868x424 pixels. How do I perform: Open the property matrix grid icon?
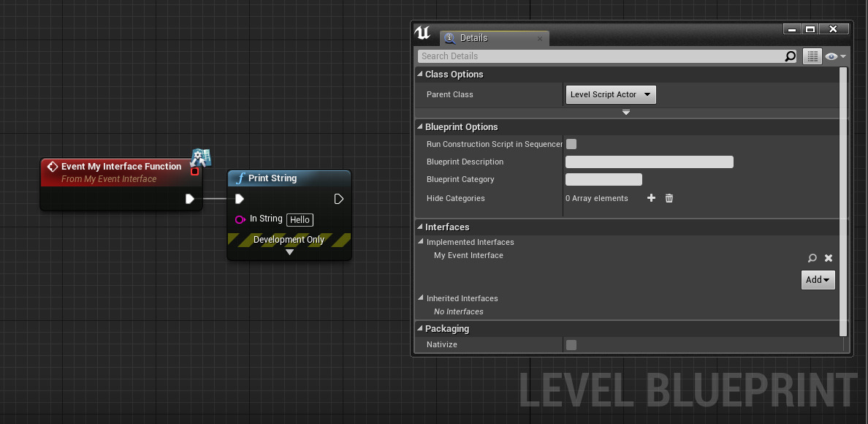[x=812, y=56]
